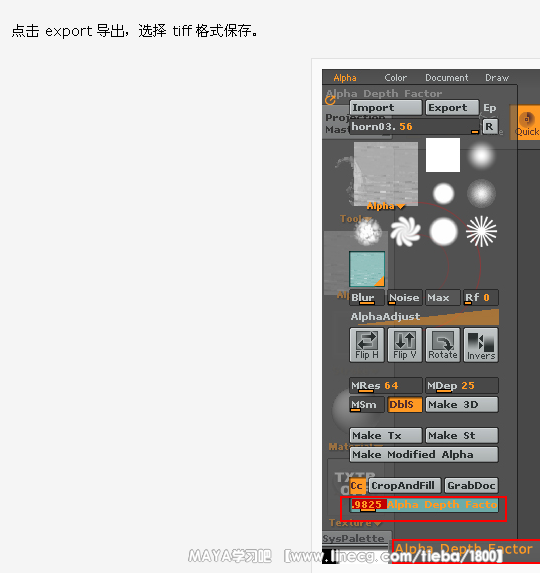Open the Document menu
The width and height of the screenshot is (540, 573).
(446, 78)
